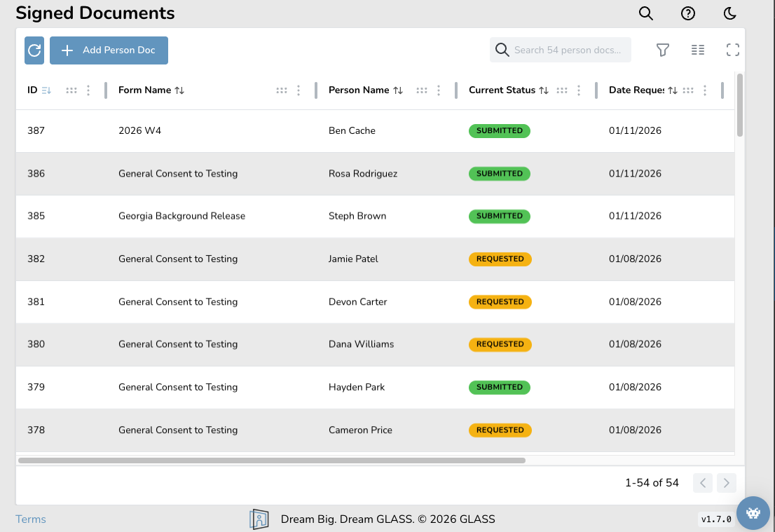Open the Terms link
775x532 pixels.
click(30, 519)
